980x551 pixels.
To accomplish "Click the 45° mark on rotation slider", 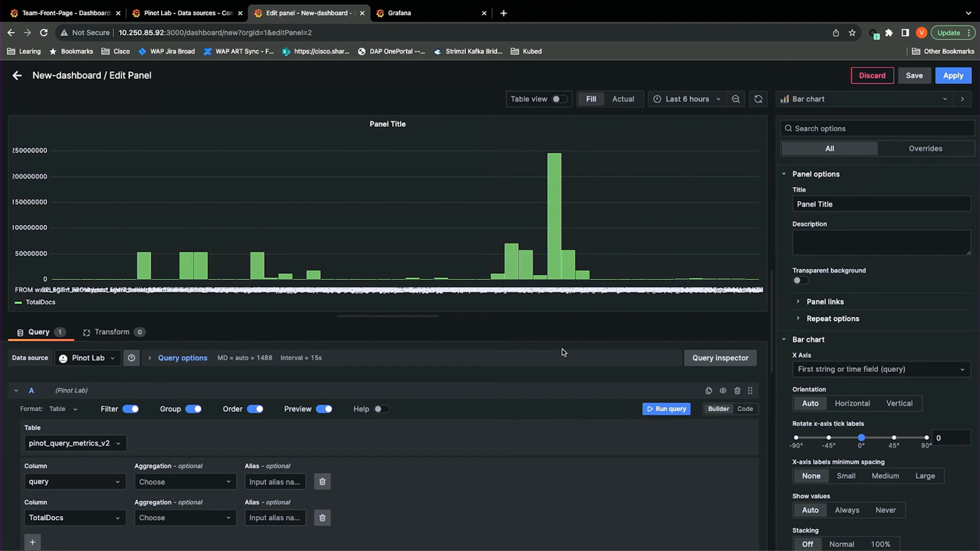I will [x=894, y=438].
